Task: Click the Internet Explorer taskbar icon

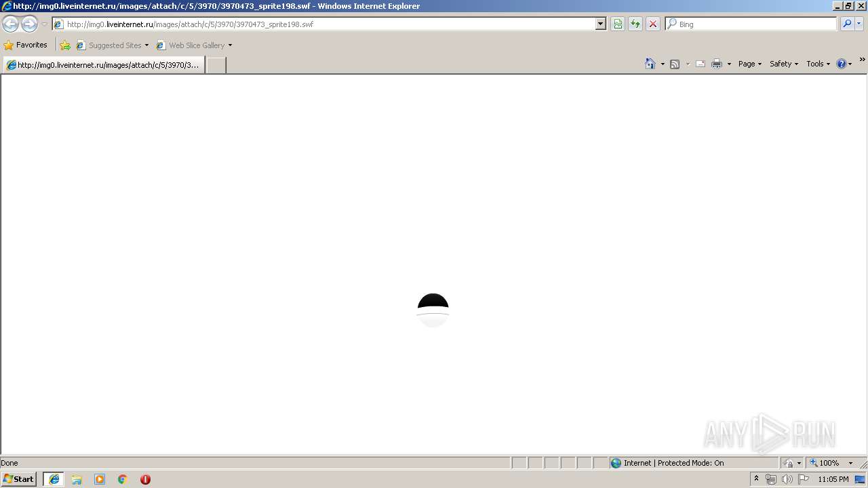Action: [x=54, y=479]
